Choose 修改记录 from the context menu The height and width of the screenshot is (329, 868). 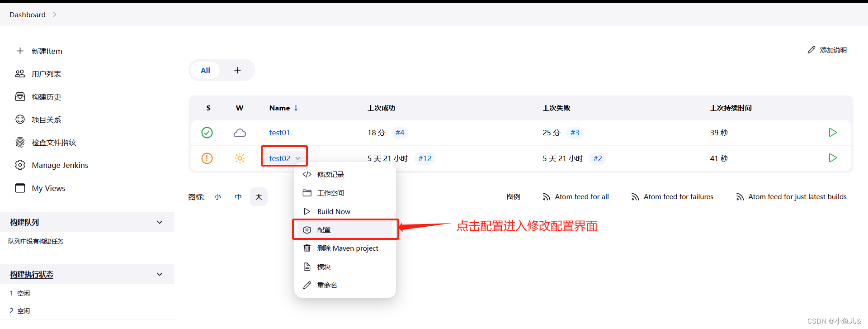tap(345, 174)
